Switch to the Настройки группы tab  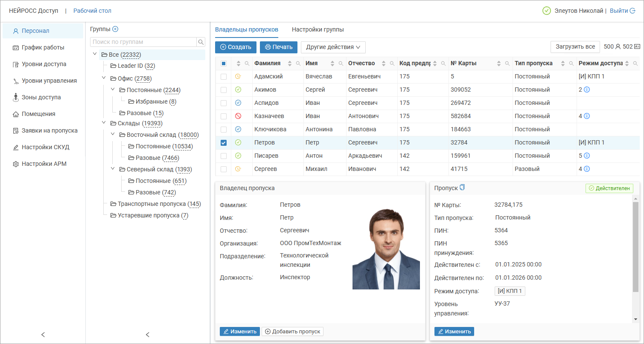318,29
